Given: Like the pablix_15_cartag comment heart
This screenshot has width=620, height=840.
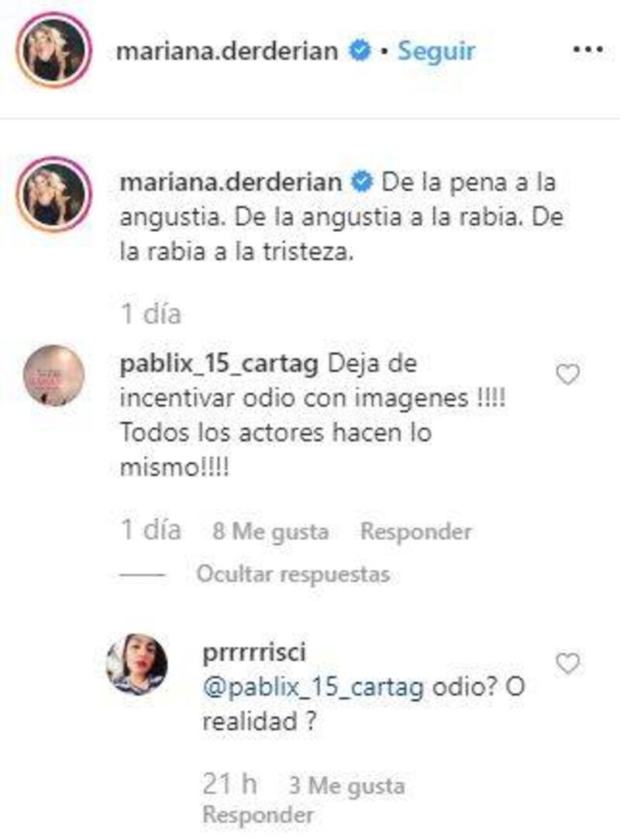Looking at the screenshot, I should pyautogui.click(x=567, y=374).
